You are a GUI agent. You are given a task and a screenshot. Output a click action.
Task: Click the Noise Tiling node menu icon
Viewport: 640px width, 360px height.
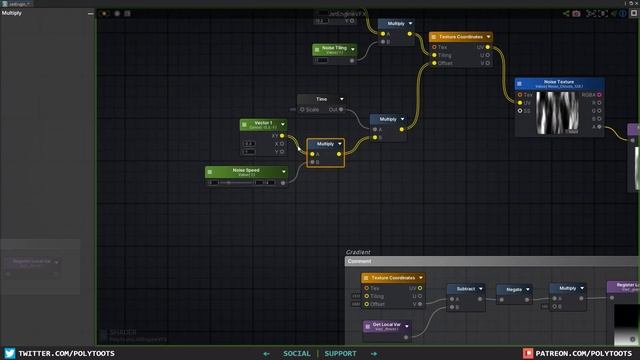click(x=317, y=50)
